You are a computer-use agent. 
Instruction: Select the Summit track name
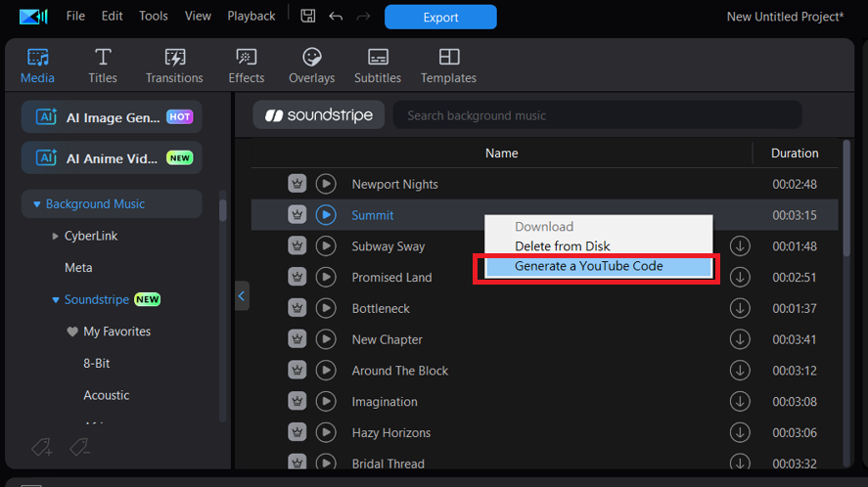pyautogui.click(x=373, y=215)
